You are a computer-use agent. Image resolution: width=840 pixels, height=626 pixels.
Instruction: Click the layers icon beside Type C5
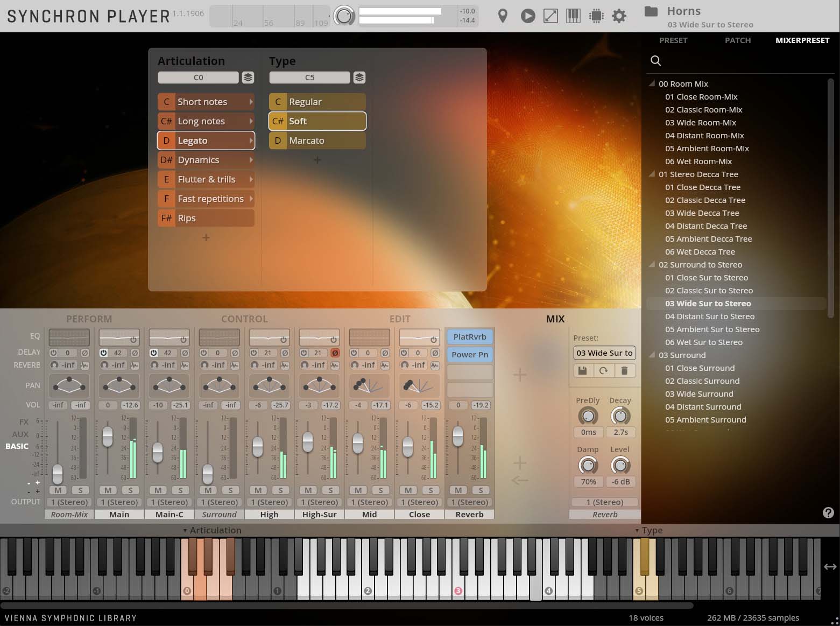[359, 78]
